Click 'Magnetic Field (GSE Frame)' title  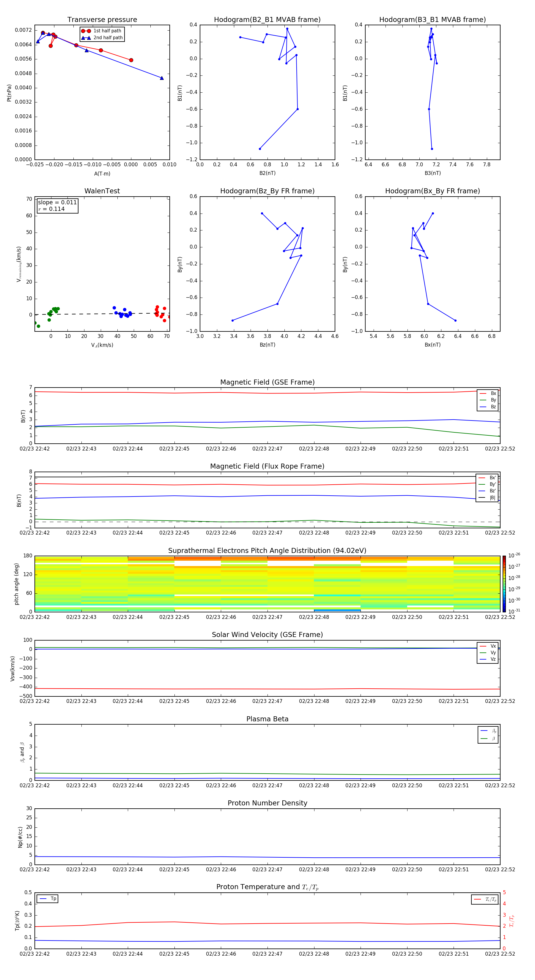click(267, 382)
